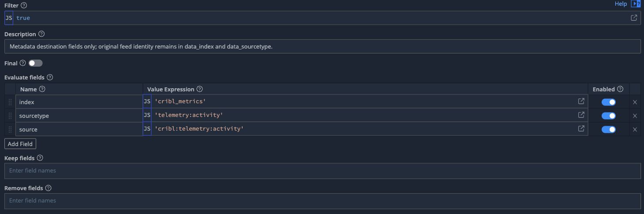Image resolution: width=644 pixels, height=214 pixels.
Task: Expand the index value expression editor
Action: point(581,101)
